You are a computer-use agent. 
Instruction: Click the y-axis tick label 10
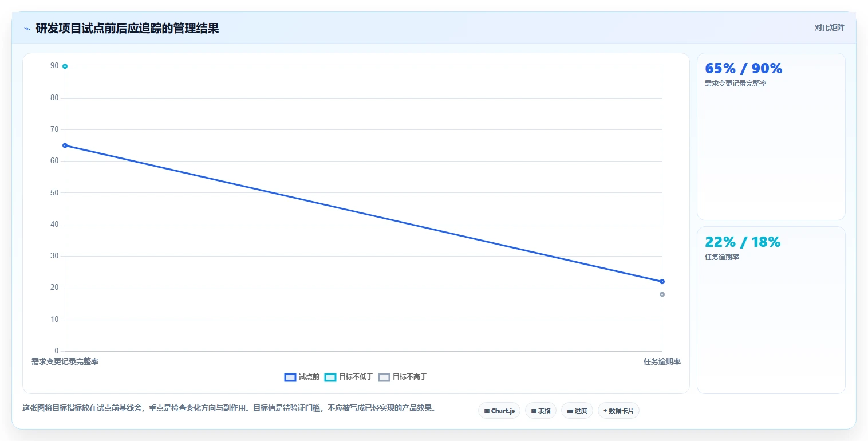(54, 320)
